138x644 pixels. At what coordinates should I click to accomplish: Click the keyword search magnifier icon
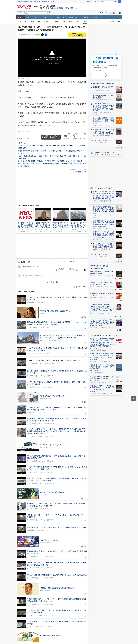click(49, 13)
